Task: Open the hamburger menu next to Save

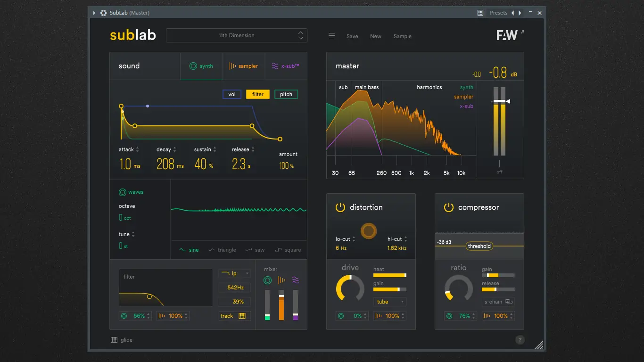Action: [331, 35]
